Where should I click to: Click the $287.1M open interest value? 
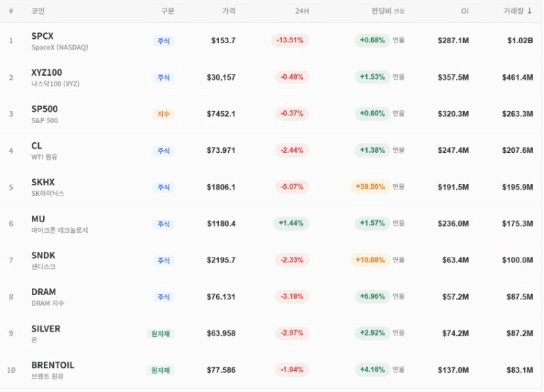(453, 40)
